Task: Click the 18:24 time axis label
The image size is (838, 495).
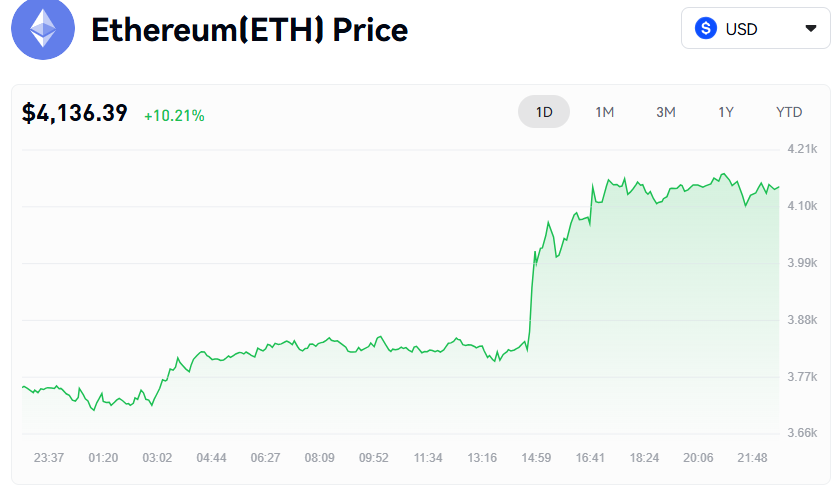Action: (644, 458)
